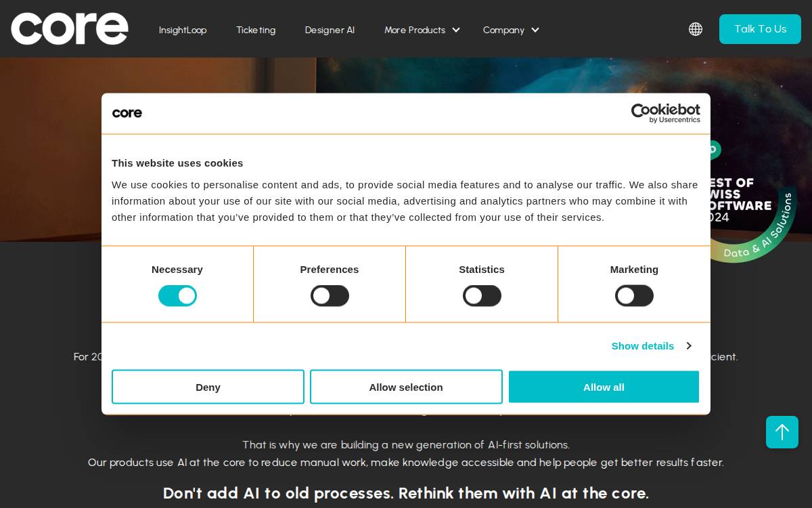The width and height of the screenshot is (812, 508).
Task: Click "That is why we are building" sentence
Action: click(x=406, y=445)
